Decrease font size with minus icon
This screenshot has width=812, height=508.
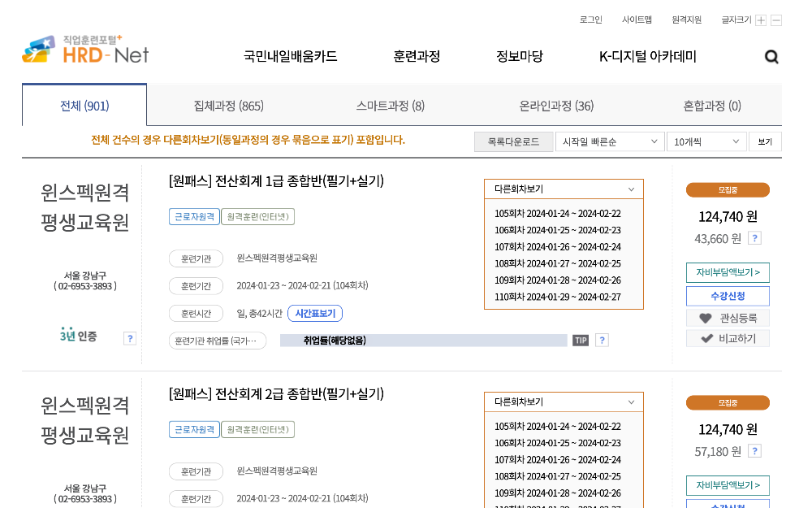click(776, 20)
